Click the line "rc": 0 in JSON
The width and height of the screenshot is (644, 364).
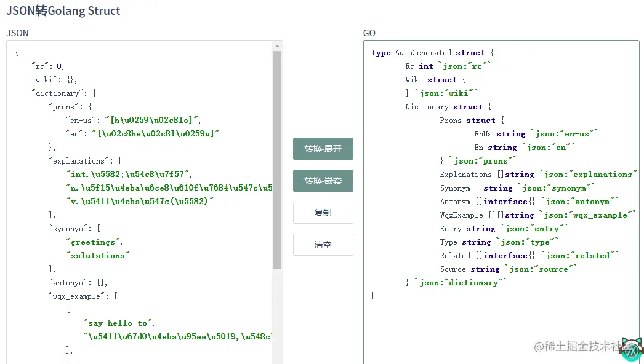[48, 66]
